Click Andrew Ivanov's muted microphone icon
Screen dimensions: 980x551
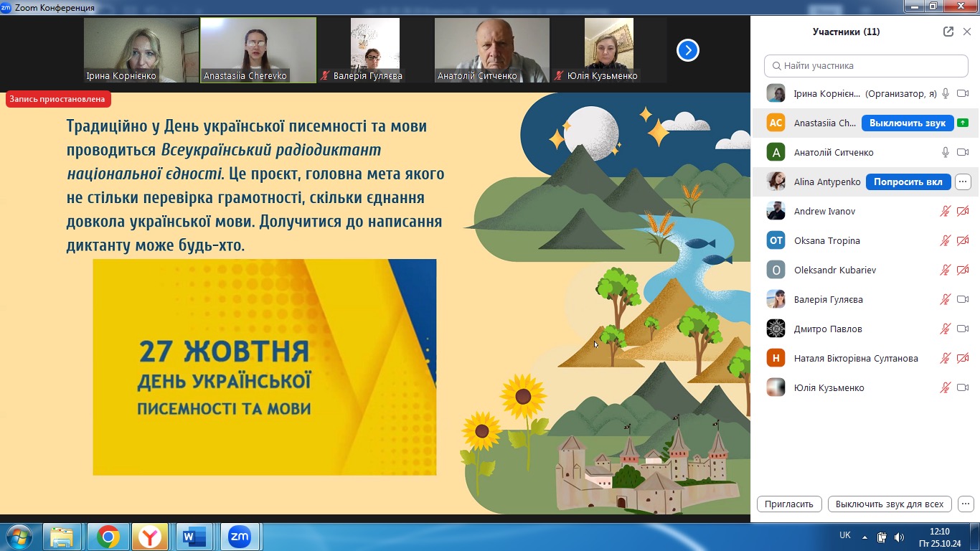click(x=946, y=212)
